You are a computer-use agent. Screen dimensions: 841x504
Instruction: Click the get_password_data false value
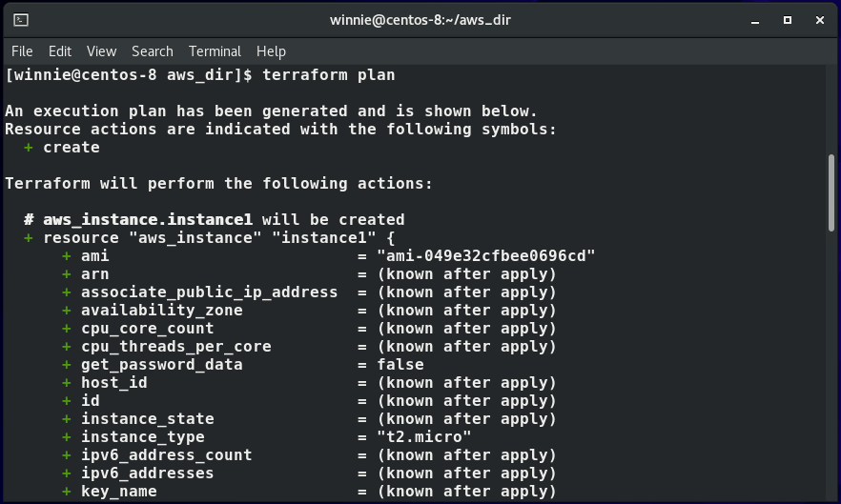pos(400,365)
